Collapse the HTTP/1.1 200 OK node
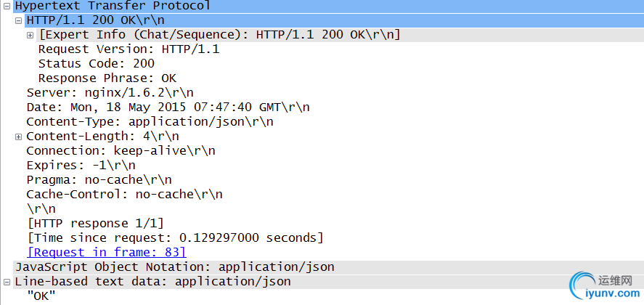The image size is (644, 305). (x=18, y=20)
